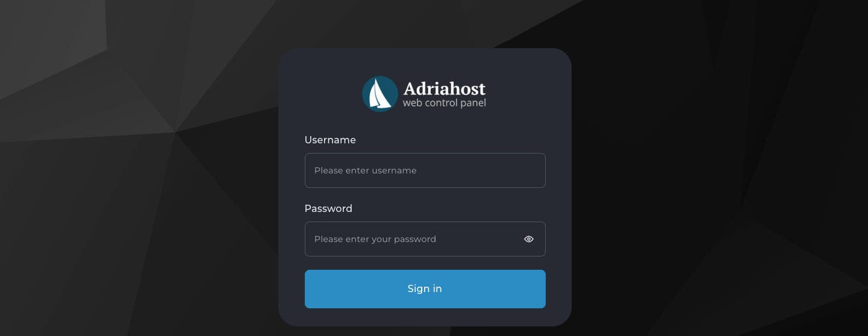
Task: Click empty card area above the logo
Action: (425, 61)
